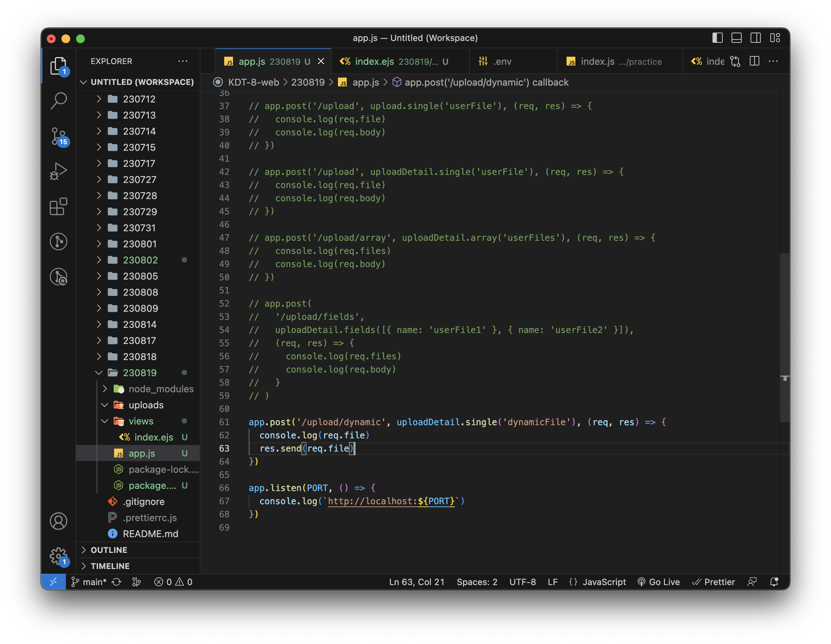Open index.ejs in file tree
The width and height of the screenshot is (831, 644).
click(138, 437)
